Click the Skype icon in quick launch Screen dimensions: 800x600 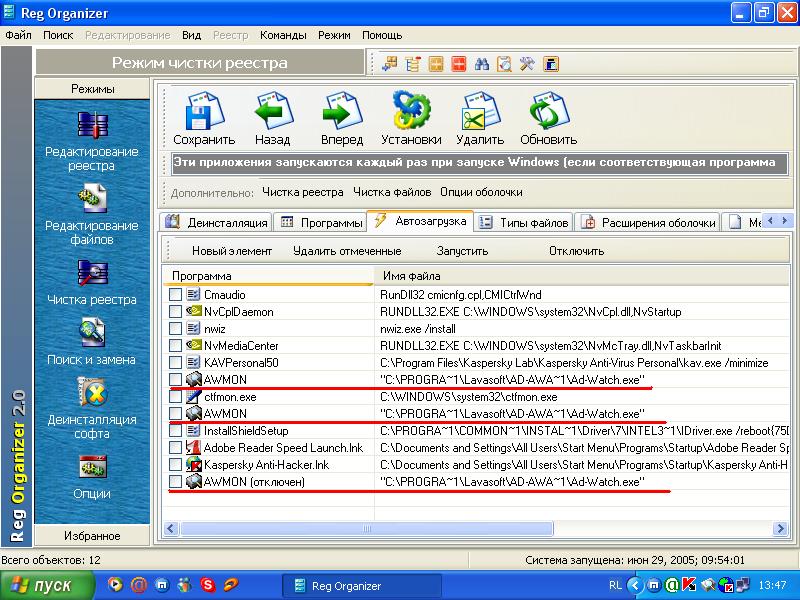pos(208,585)
